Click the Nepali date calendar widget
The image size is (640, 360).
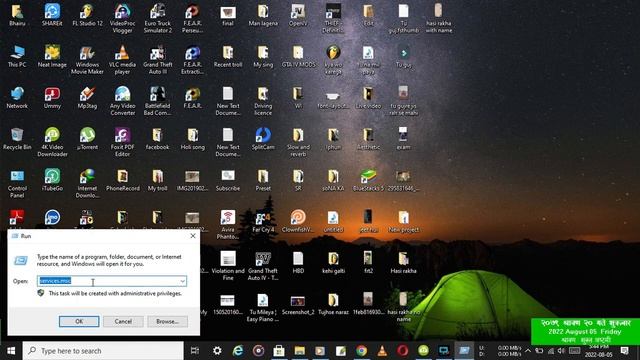click(585, 331)
